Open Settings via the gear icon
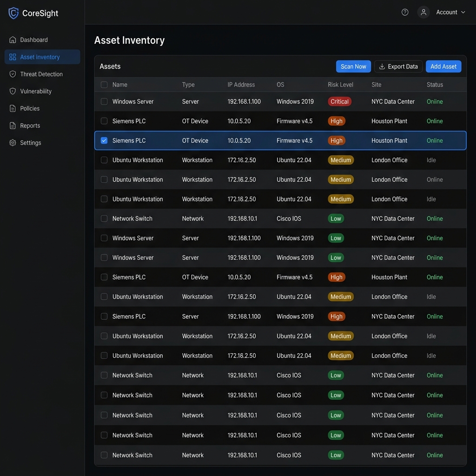This screenshot has width=476, height=476. pyautogui.click(x=12, y=143)
